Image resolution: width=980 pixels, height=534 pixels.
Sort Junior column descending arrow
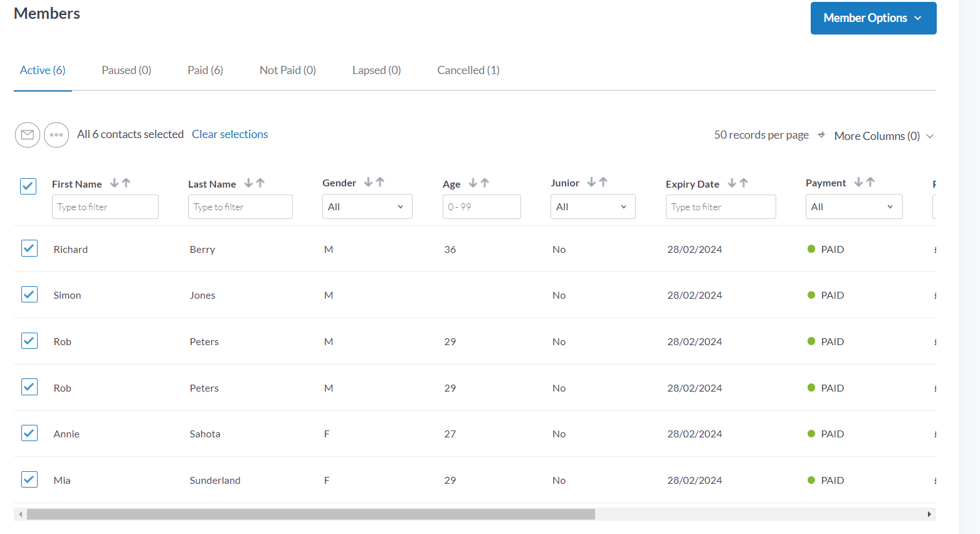[x=591, y=182]
